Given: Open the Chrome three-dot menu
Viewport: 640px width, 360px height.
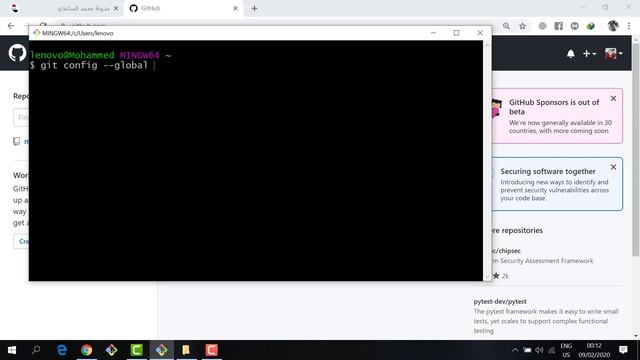Looking at the screenshot, I should [x=629, y=26].
